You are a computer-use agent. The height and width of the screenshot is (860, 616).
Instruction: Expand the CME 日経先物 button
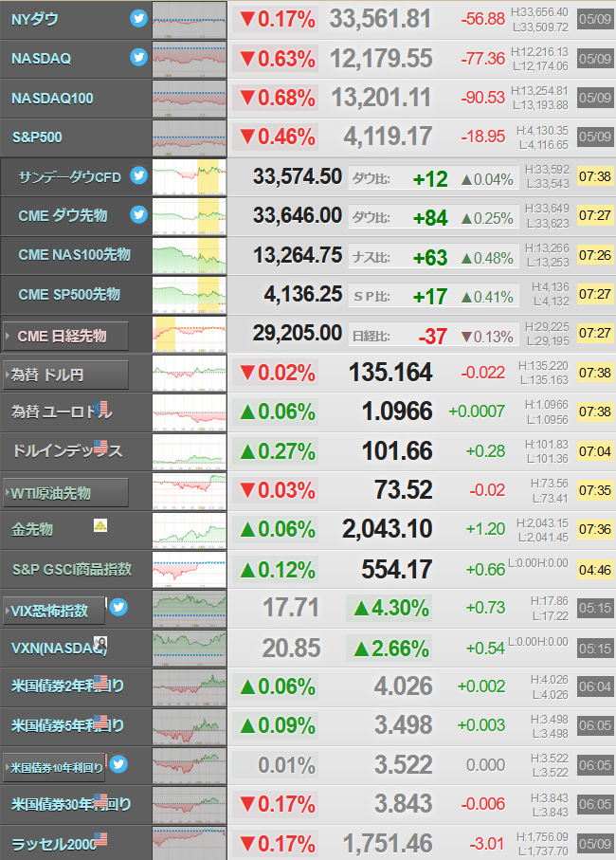pos(65,336)
